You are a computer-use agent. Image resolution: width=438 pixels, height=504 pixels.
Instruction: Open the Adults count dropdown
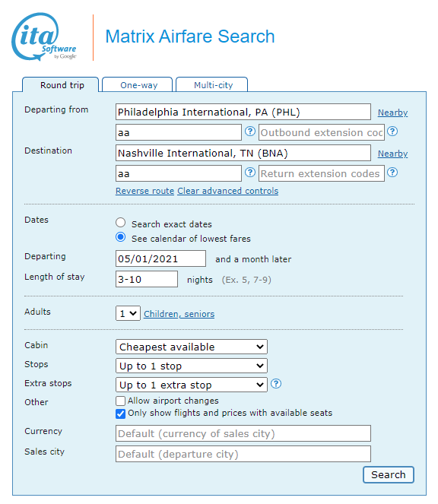128,313
